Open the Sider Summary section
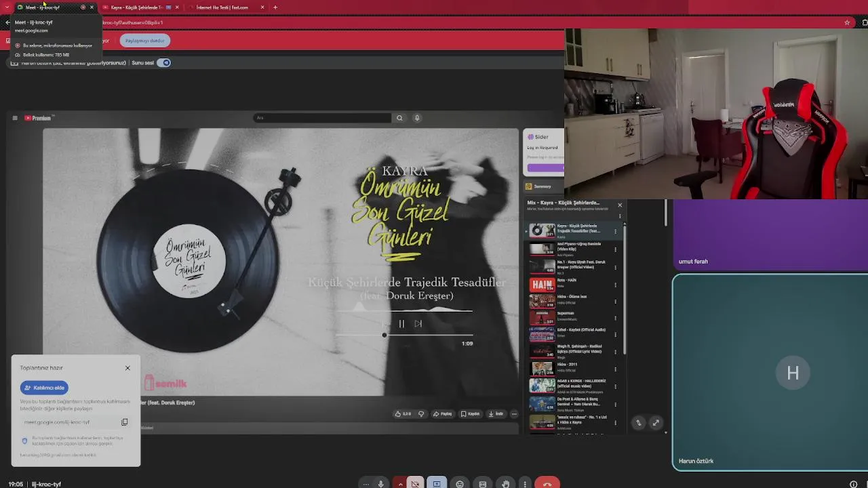This screenshot has height=488, width=868. [x=542, y=186]
